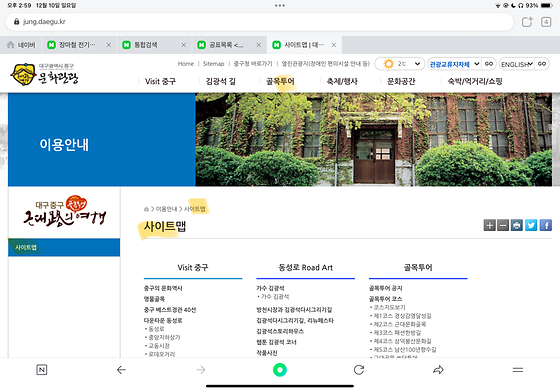Open 방천시장과 김광석다시그리기길 link
The width and height of the screenshot is (560, 391).
pyautogui.click(x=294, y=310)
